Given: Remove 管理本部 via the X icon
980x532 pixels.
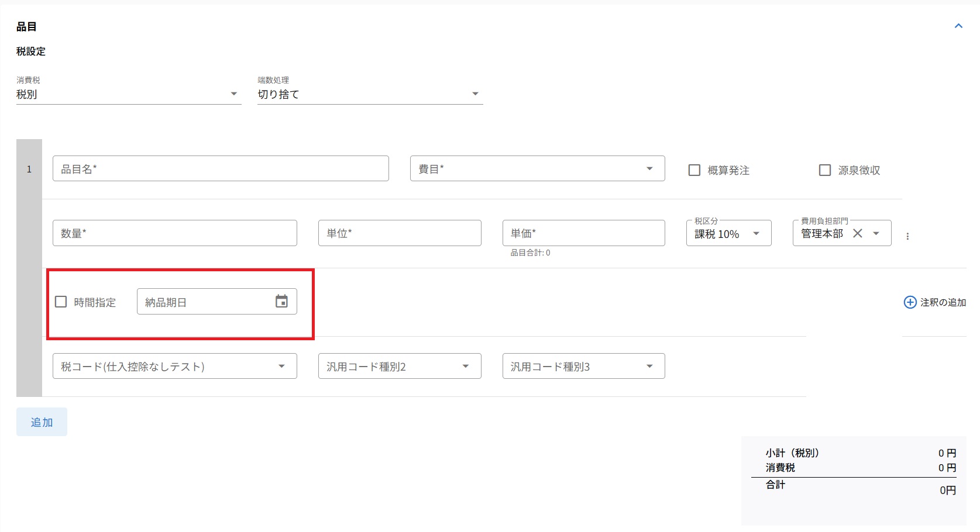Looking at the screenshot, I should click(x=858, y=233).
